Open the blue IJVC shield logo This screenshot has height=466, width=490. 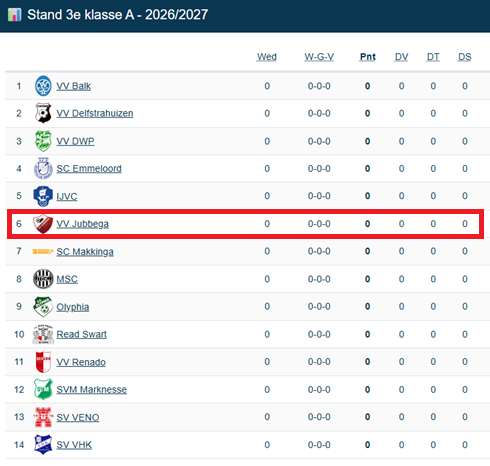(x=43, y=196)
